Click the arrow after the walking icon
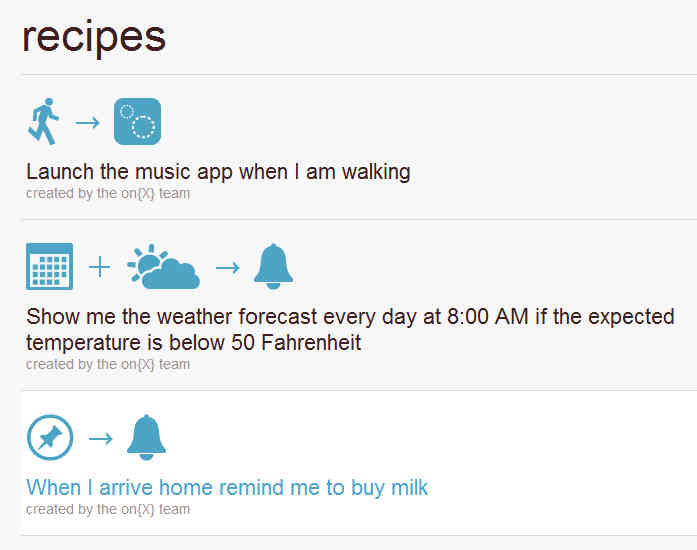Viewport: 697px width, 550px height. tap(88, 123)
